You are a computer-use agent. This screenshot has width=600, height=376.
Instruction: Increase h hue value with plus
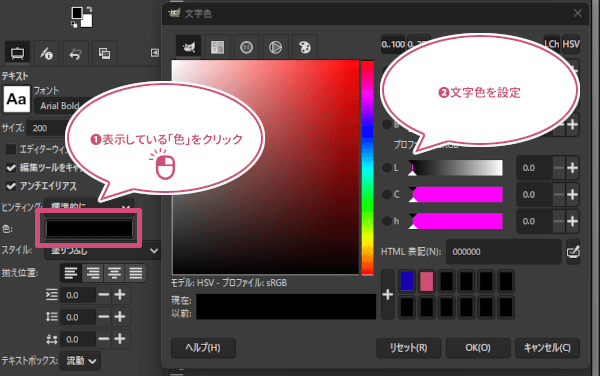[x=572, y=221]
